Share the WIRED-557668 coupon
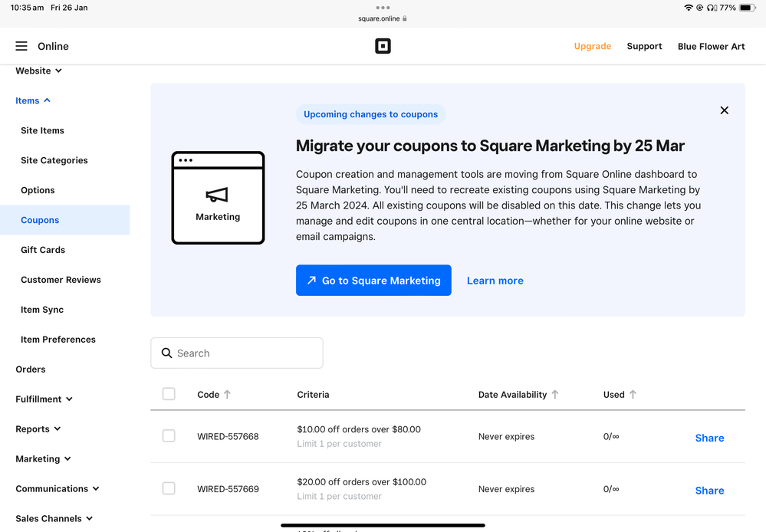766x532 pixels. tap(709, 438)
